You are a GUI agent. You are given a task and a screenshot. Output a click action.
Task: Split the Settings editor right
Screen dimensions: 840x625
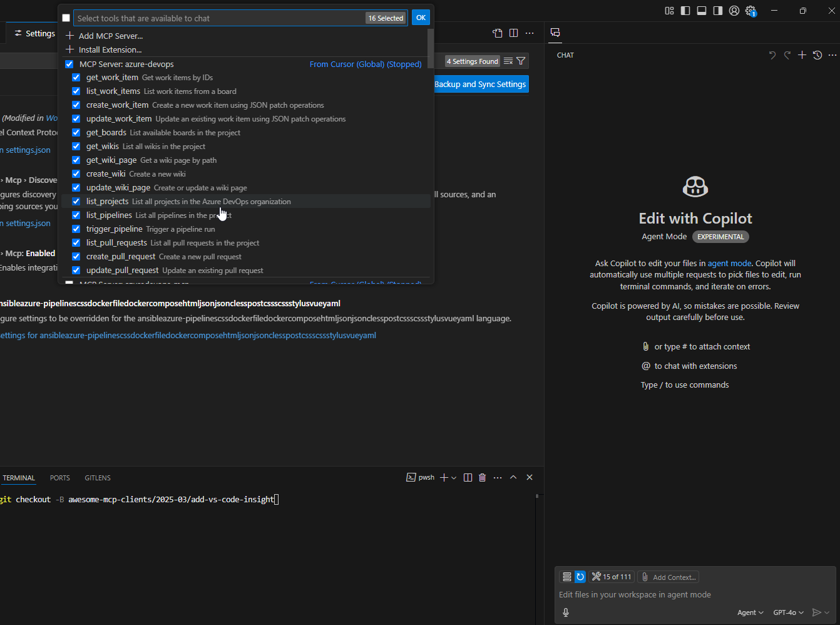point(514,33)
